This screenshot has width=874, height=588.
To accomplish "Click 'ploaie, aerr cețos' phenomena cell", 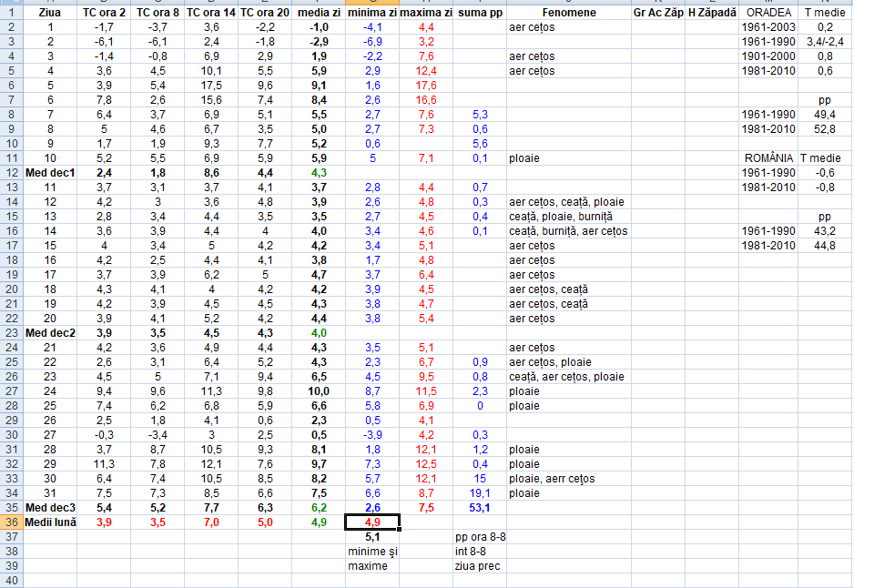I will pos(569,479).
